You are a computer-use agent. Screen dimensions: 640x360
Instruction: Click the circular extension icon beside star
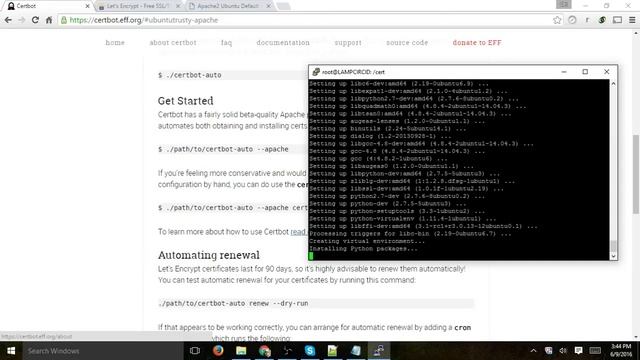572,20
